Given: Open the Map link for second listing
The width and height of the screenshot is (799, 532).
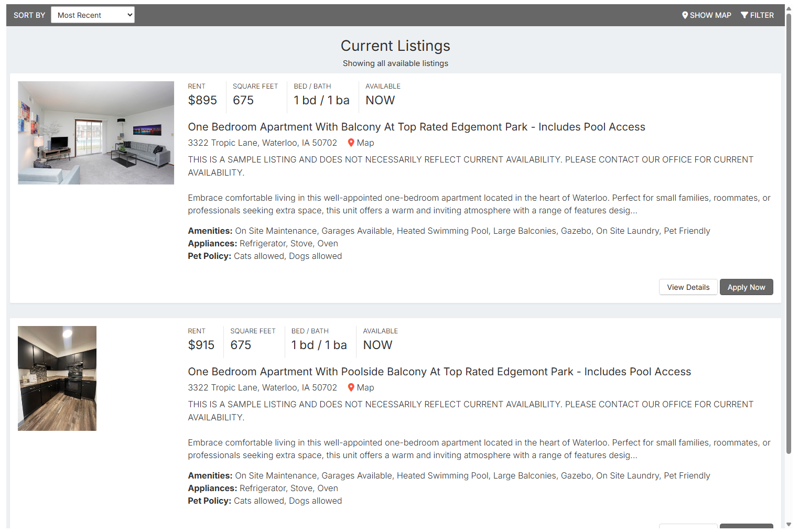Looking at the screenshot, I should (365, 387).
